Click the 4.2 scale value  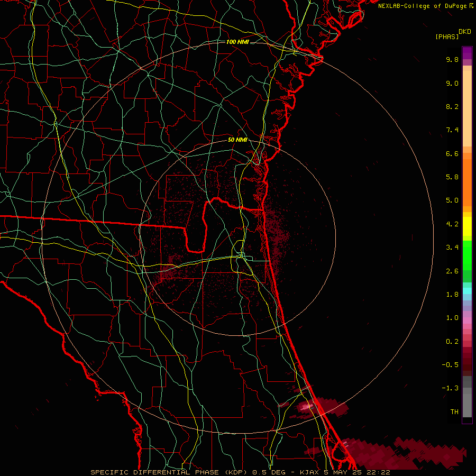tap(452, 224)
